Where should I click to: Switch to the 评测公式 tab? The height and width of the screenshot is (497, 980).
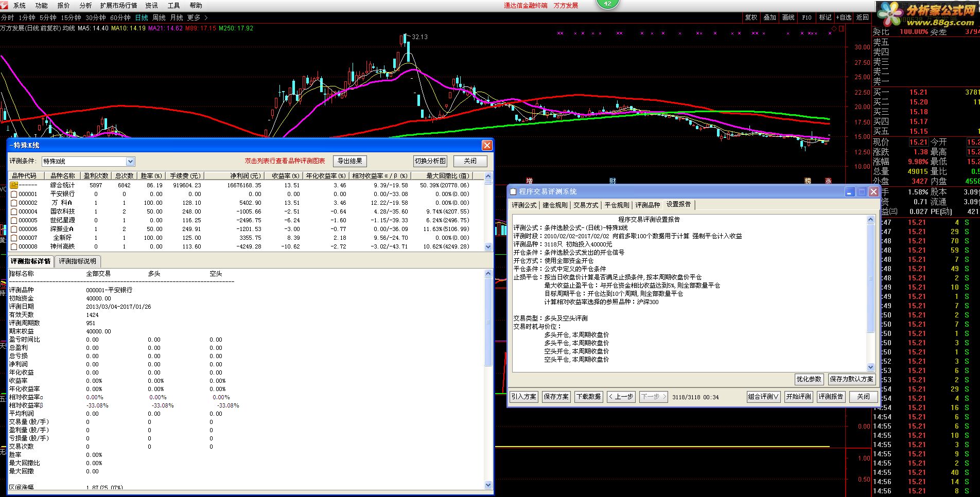pyautogui.click(x=524, y=205)
